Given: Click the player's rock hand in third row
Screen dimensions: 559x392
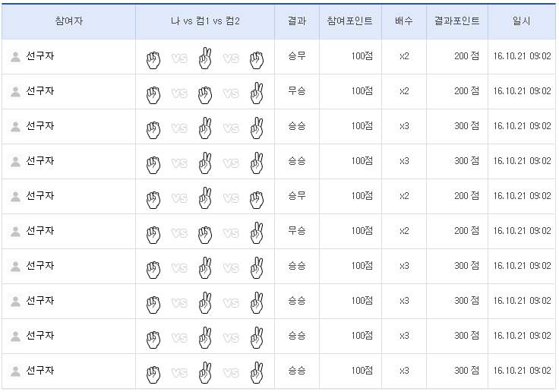Looking at the screenshot, I should [153, 128].
